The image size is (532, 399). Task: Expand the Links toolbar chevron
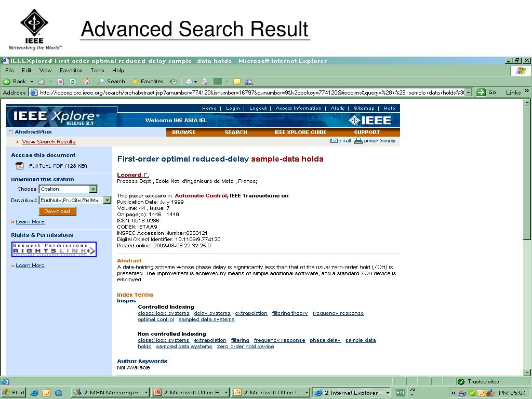(x=526, y=91)
